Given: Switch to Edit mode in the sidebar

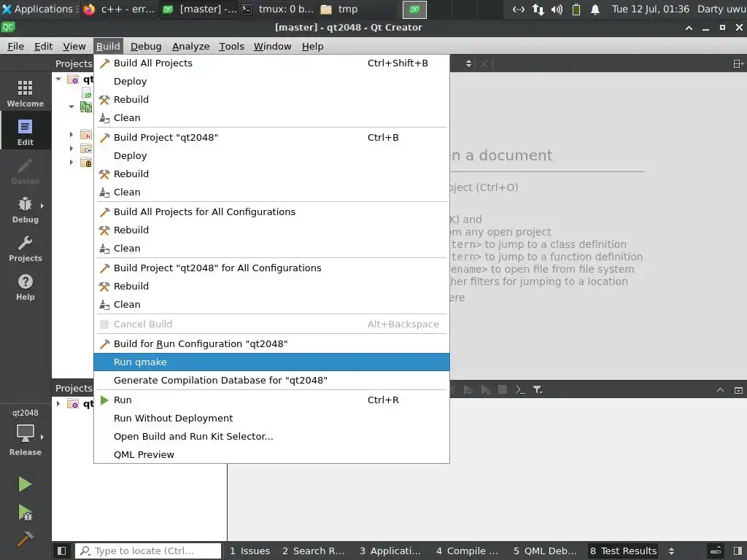Looking at the screenshot, I should (26, 132).
